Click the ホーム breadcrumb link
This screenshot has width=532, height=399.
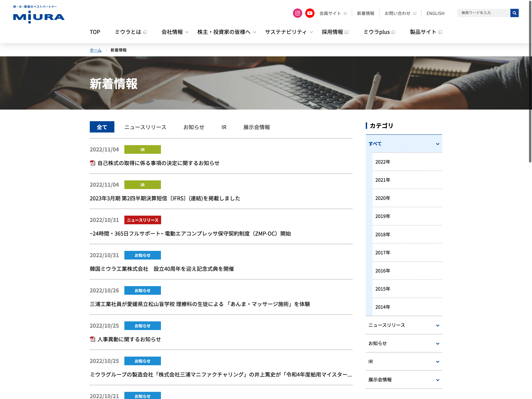pos(95,50)
